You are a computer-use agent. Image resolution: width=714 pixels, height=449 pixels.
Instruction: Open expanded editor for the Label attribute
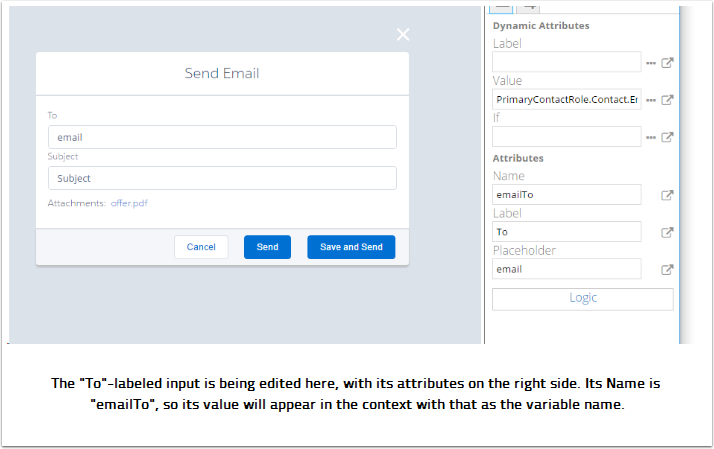(668, 232)
